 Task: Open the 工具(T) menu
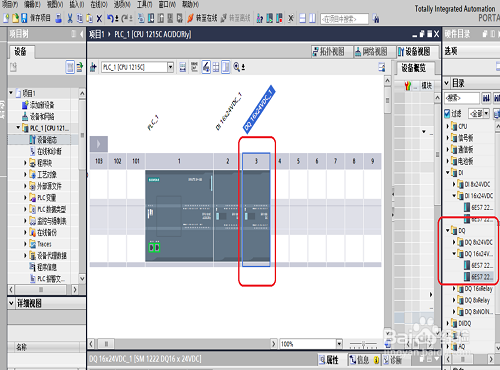point(144,4)
